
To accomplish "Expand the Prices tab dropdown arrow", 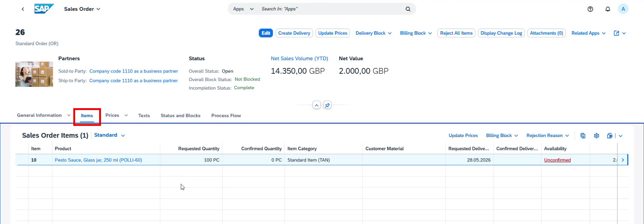I will (x=126, y=115).
